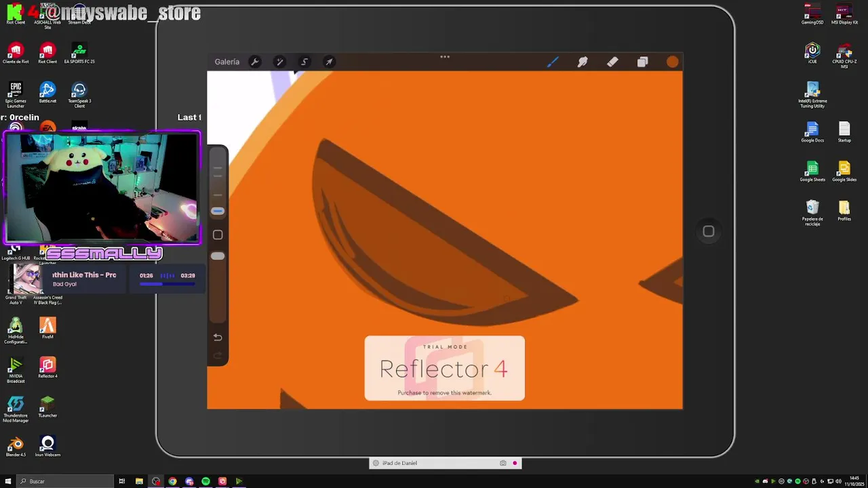Click the music player progress bar
Screen dimensions: 868x488
167,284
